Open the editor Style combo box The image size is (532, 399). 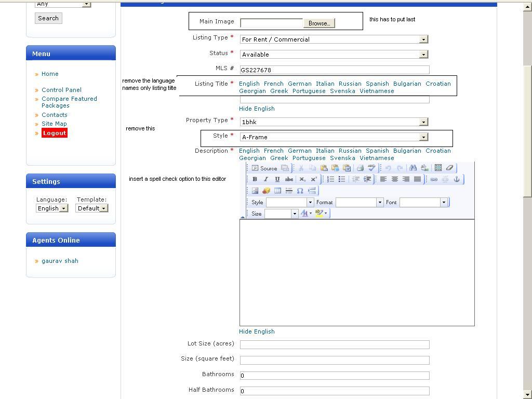290,202
